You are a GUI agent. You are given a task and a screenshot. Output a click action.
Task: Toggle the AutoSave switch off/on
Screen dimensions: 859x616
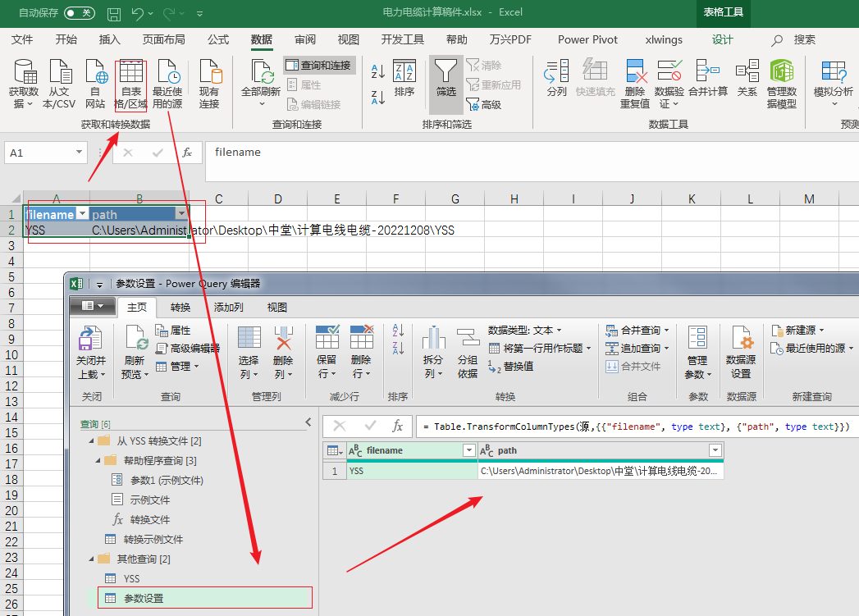click(x=80, y=12)
